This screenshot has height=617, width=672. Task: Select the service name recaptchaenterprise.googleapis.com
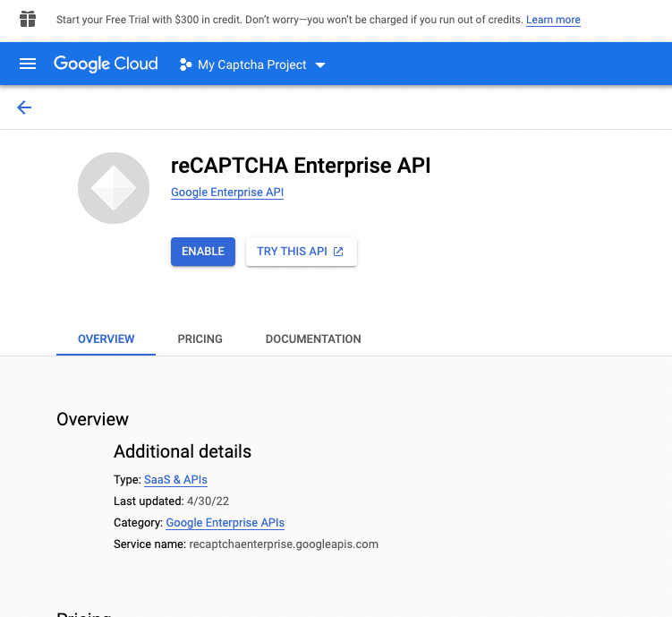click(284, 544)
